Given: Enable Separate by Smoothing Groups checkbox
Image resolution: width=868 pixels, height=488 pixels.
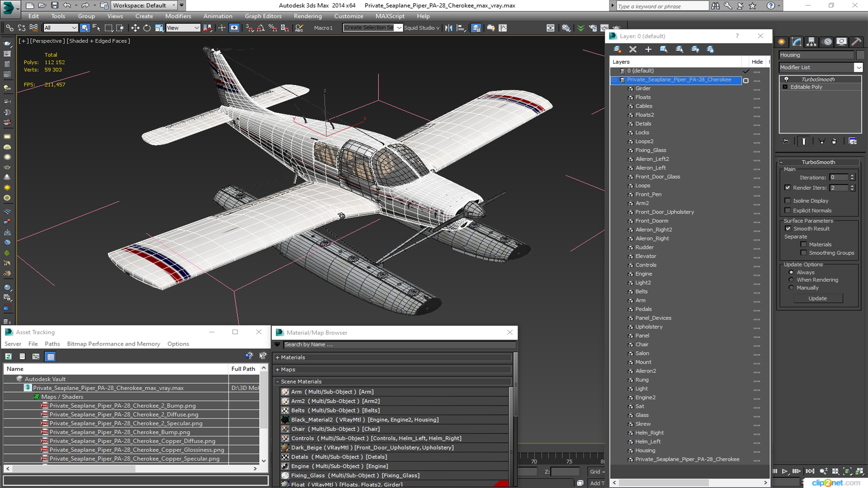Looking at the screenshot, I should pos(803,253).
